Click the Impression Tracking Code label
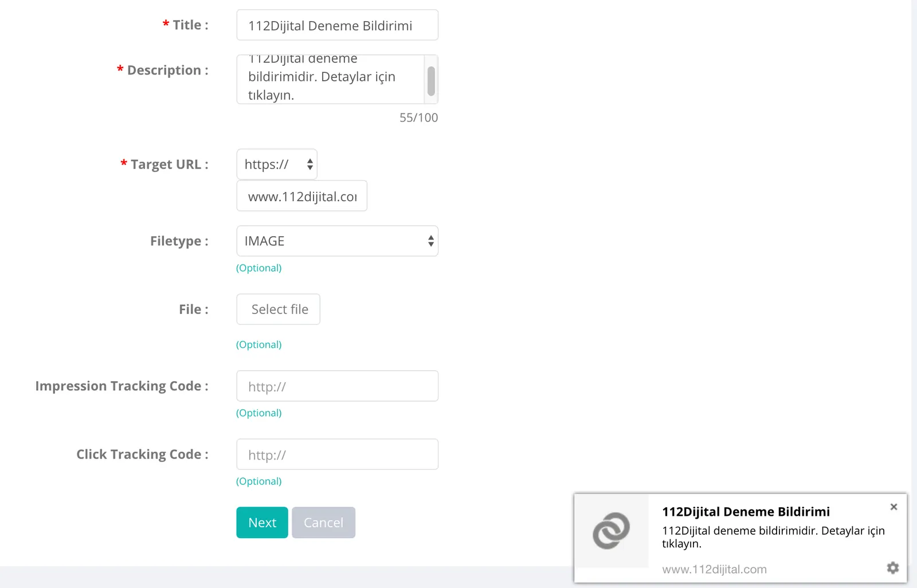Image resolution: width=917 pixels, height=588 pixels. click(x=122, y=386)
